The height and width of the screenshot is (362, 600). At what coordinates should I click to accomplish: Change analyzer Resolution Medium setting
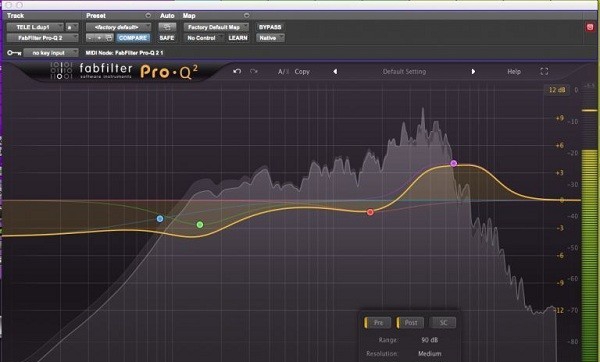pyautogui.click(x=429, y=354)
